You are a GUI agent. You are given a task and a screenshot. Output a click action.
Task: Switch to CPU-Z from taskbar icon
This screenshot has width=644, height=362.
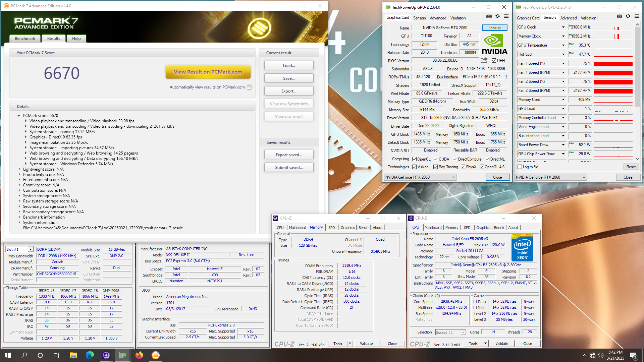tap(106, 355)
